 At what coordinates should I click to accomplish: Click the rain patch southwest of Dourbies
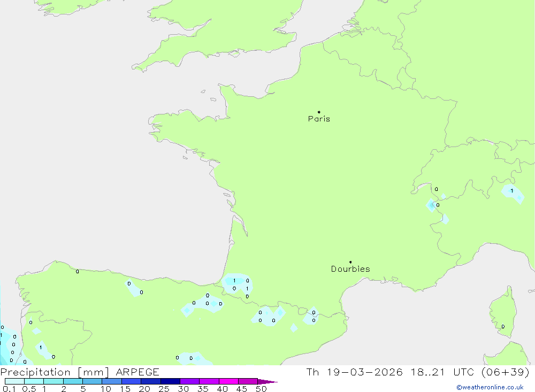click(311, 318)
